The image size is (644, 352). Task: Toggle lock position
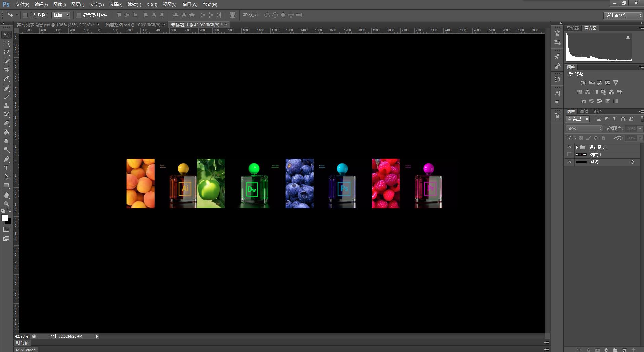(x=596, y=138)
